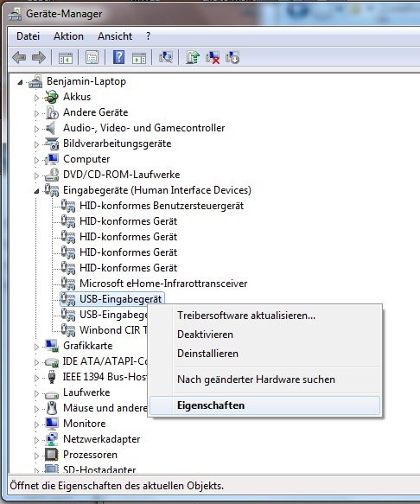
Task: Click the blue Help question mark icon
Action: tap(119, 57)
